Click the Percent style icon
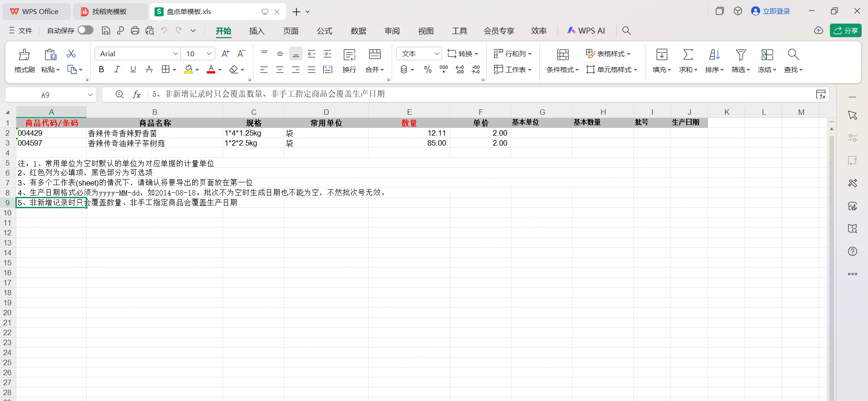The width and height of the screenshot is (868, 401). pyautogui.click(x=428, y=69)
